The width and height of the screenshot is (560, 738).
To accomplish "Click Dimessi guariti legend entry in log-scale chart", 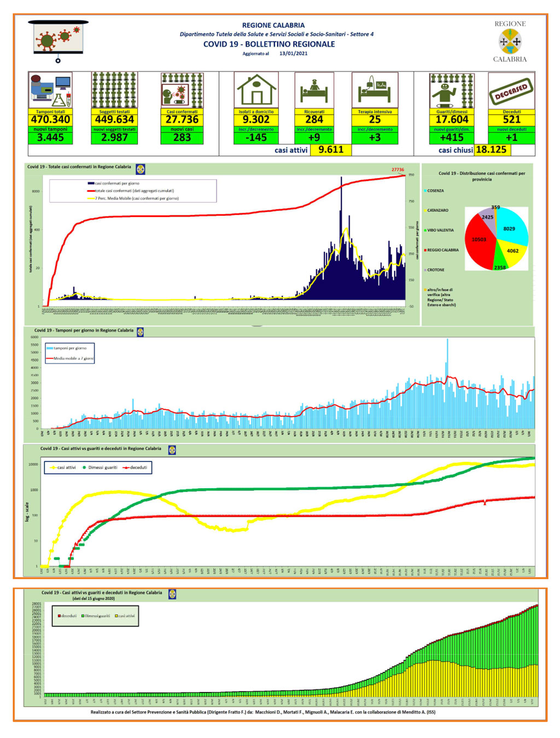I will pyautogui.click(x=100, y=467).
